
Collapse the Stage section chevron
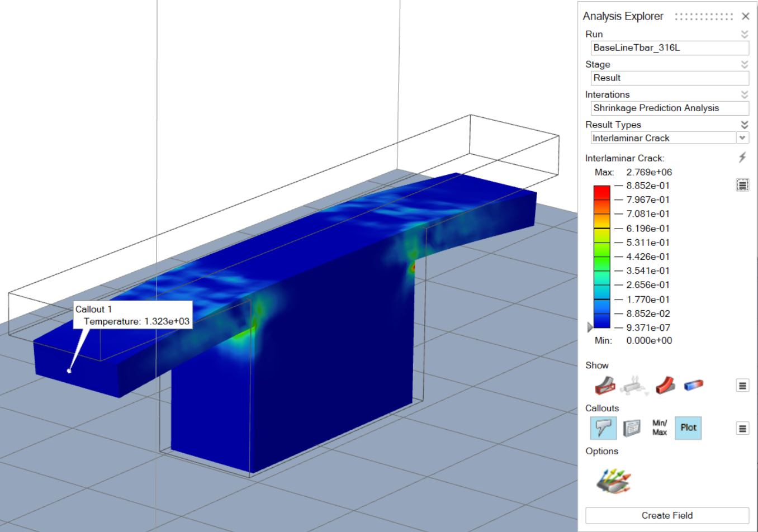(x=745, y=64)
